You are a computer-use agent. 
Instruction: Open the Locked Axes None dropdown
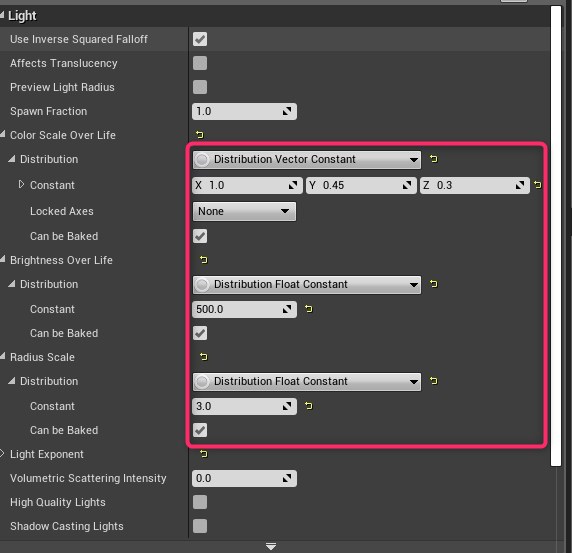pos(244,211)
